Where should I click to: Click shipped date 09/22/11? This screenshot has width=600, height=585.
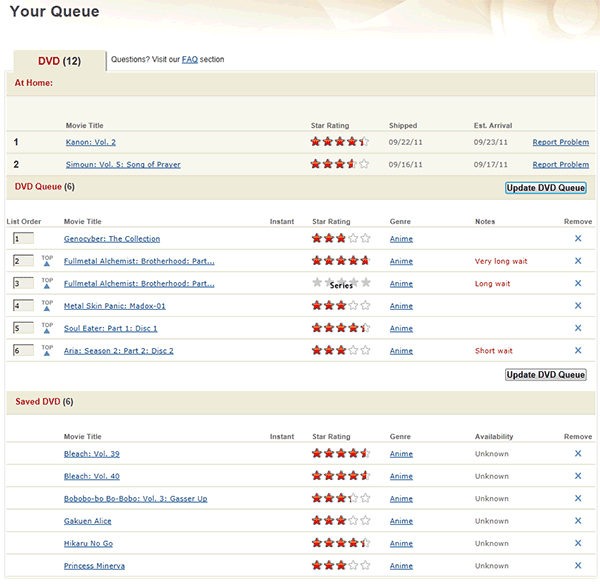(405, 142)
